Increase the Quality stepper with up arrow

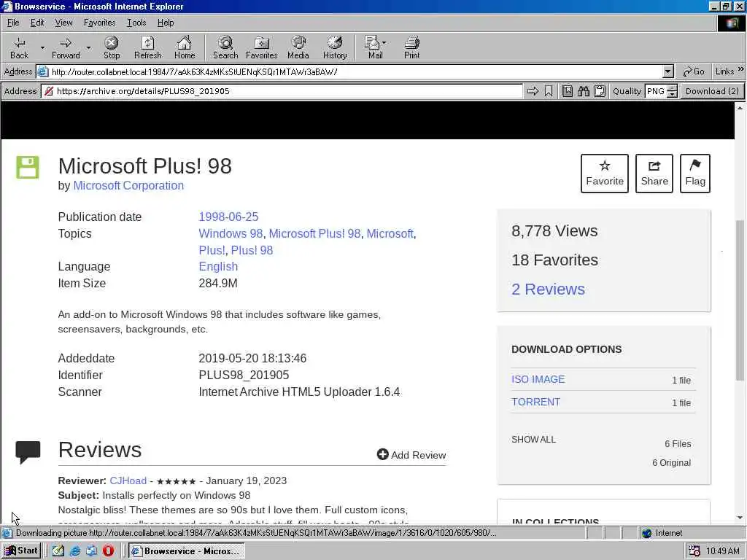[672, 87]
